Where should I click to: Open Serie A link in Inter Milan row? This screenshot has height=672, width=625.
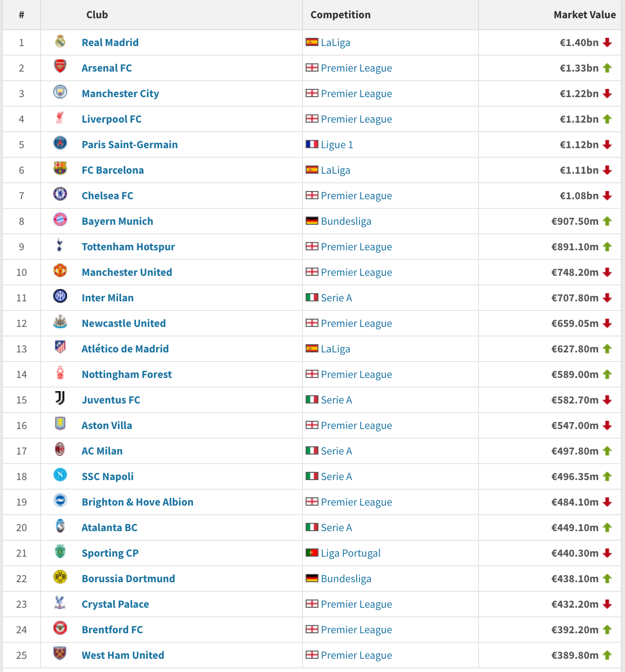pyautogui.click(x=336, y=298)
